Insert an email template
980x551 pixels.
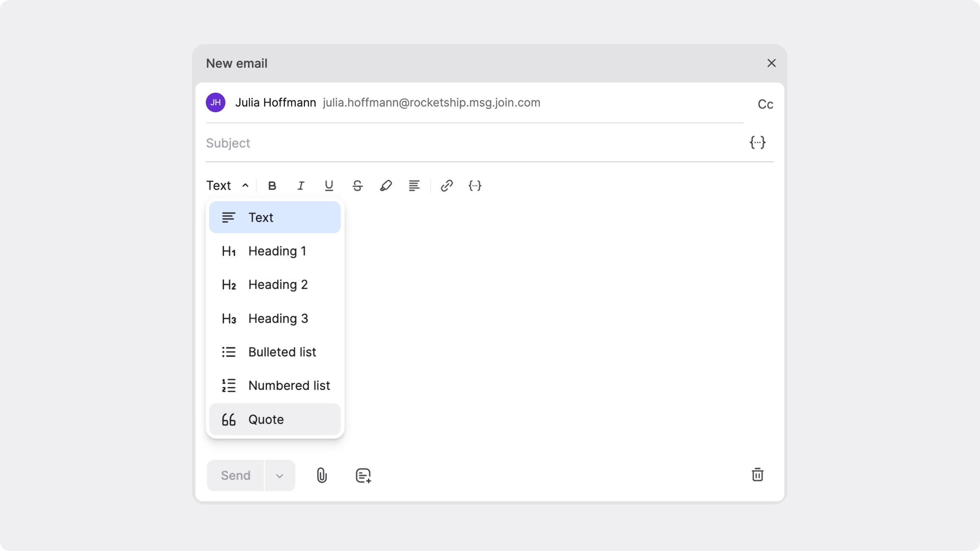pyautogui.click(x=363, y=475)
